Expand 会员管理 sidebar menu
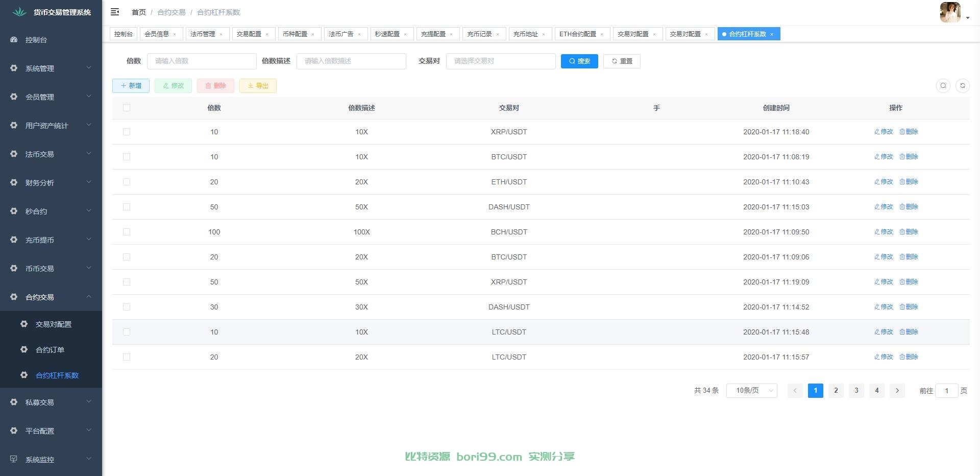The image size is (980, 476). [51, 97]
